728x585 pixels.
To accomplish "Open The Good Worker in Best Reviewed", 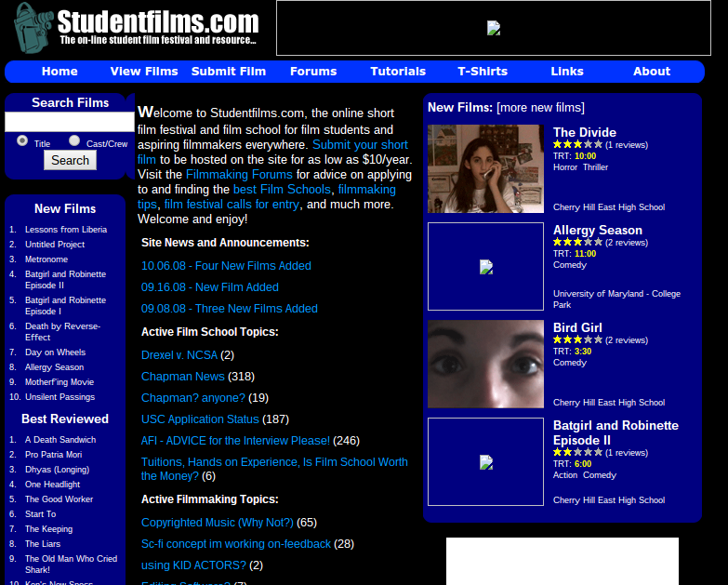I will pyautogui.click(x=59, y=499).
